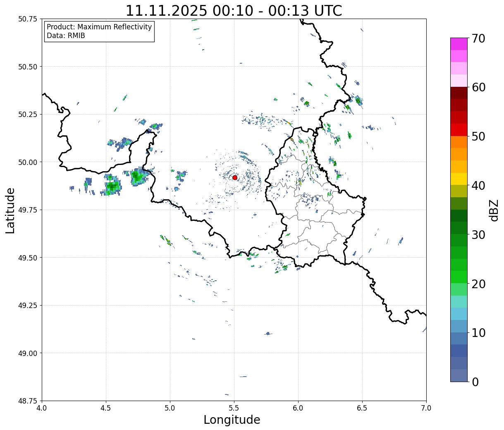Click the colorbar tick label 50
Screen dimensions: 504x430
pyautogui.click(x=478, y=136)
